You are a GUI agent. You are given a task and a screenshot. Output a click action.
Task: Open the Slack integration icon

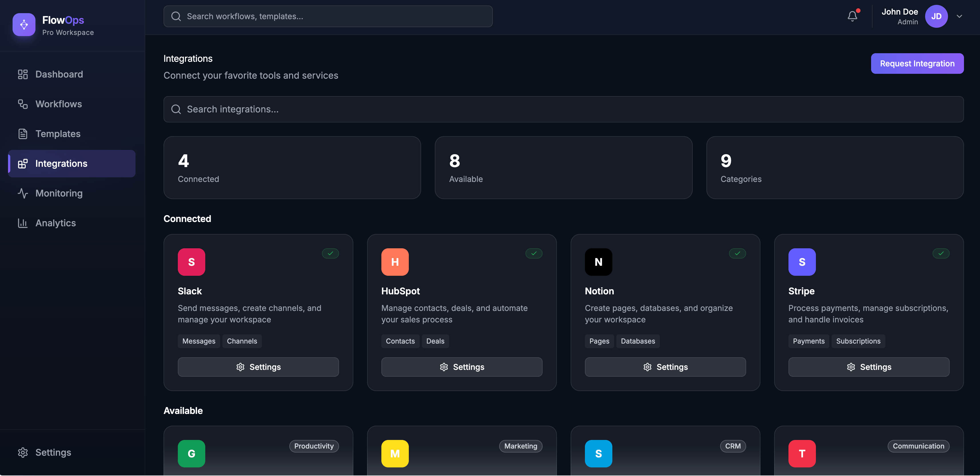click(x=191, y=262)
